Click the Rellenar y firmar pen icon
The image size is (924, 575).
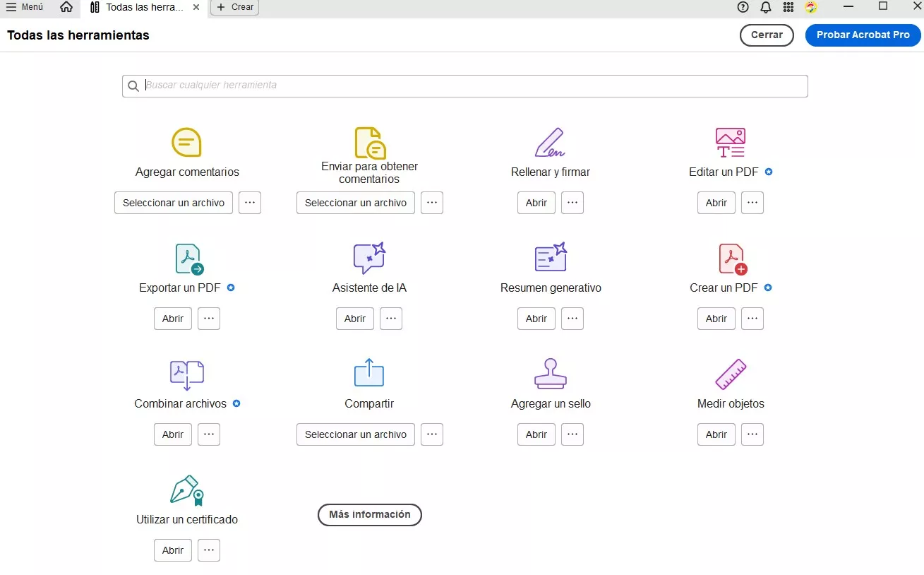[550, 142]
